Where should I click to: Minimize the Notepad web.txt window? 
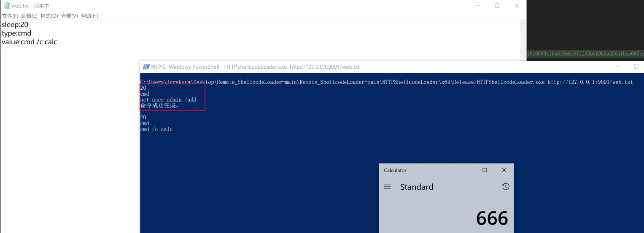point(477,6)
